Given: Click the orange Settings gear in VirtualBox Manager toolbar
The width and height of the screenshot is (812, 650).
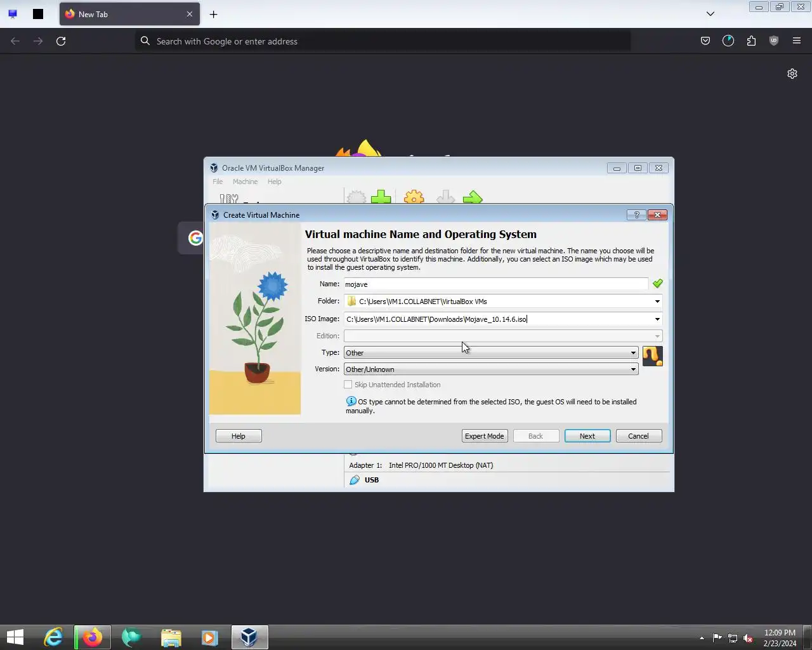Looking at the screenshot, I should pos(414,197).
